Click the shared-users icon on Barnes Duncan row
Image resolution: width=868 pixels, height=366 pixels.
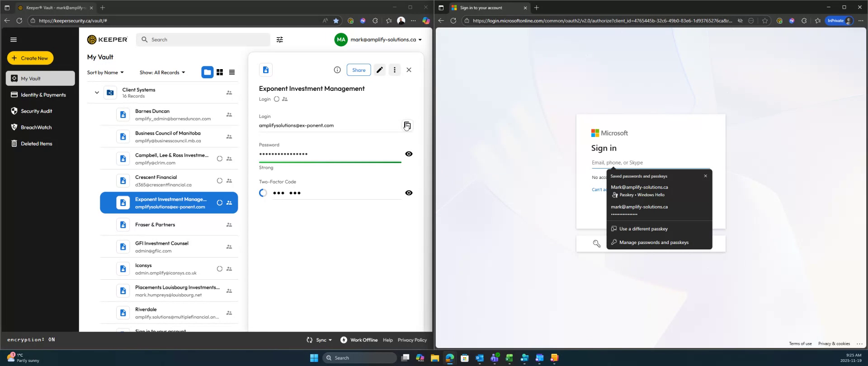pos(229,115)
